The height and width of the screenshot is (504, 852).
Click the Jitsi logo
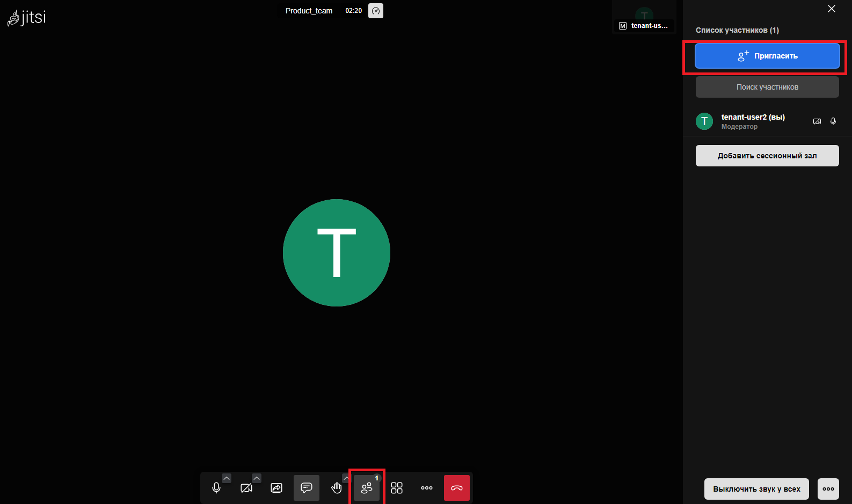pyautogui.click(x=26, y=17)
